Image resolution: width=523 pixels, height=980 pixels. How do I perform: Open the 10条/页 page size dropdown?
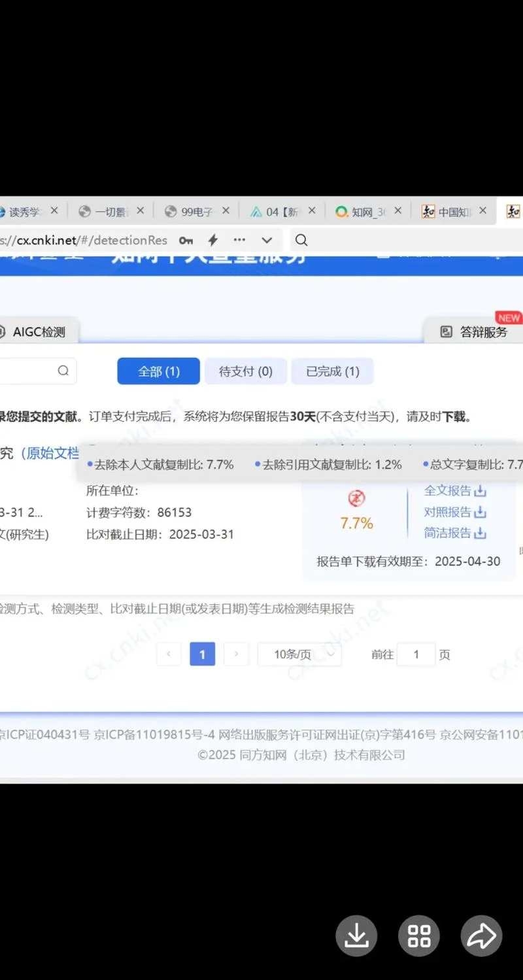[299, 654]
